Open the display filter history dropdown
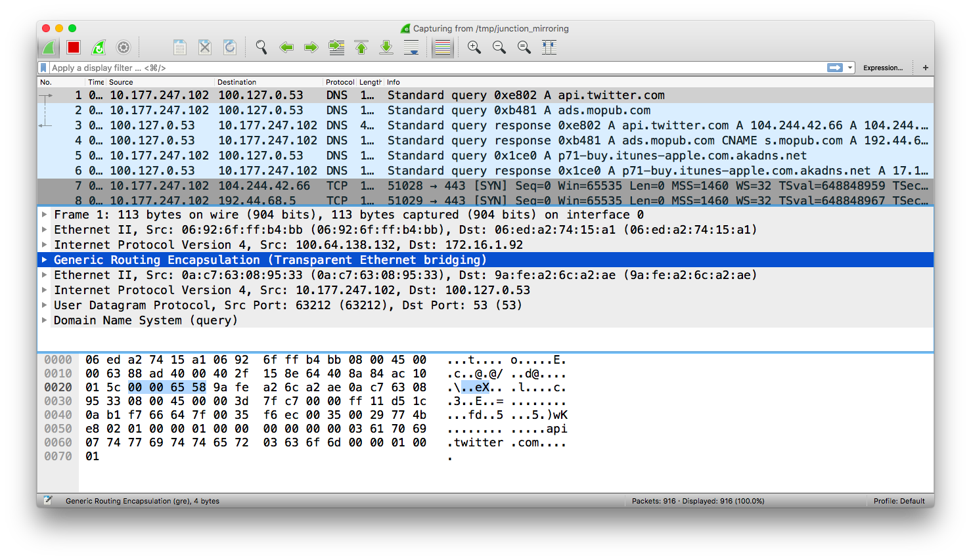 click(850, 68)
